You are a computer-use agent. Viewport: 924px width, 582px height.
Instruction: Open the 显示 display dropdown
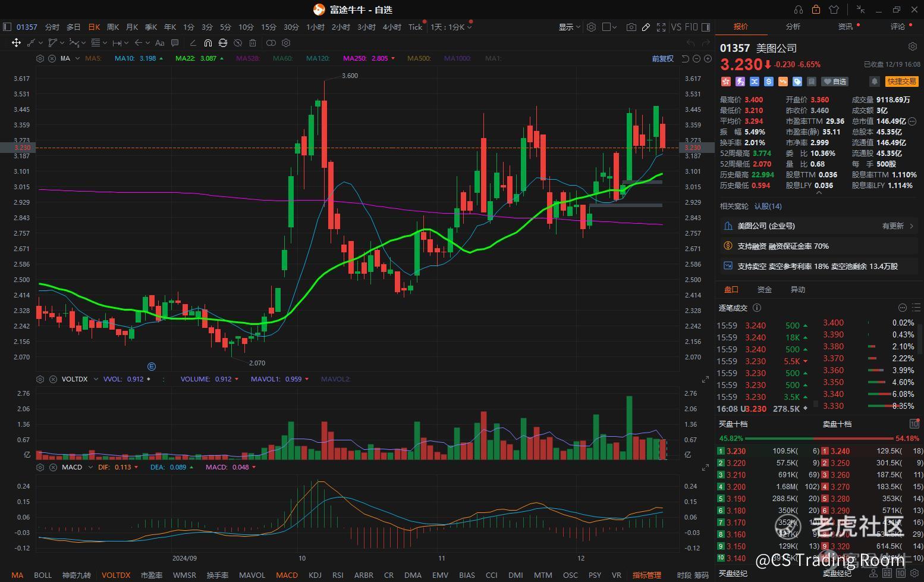click(569, 27)
